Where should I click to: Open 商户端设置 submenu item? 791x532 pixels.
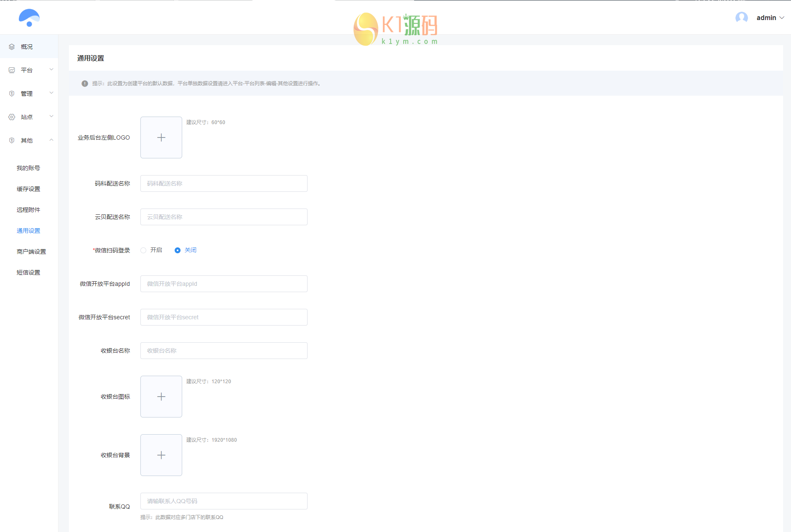coord(31,252)
